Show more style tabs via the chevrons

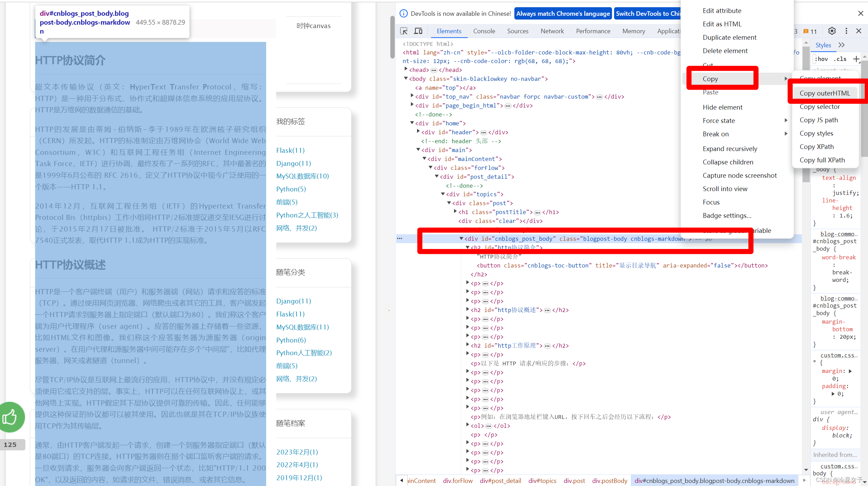pyautogui.click(x=842, y=45)
